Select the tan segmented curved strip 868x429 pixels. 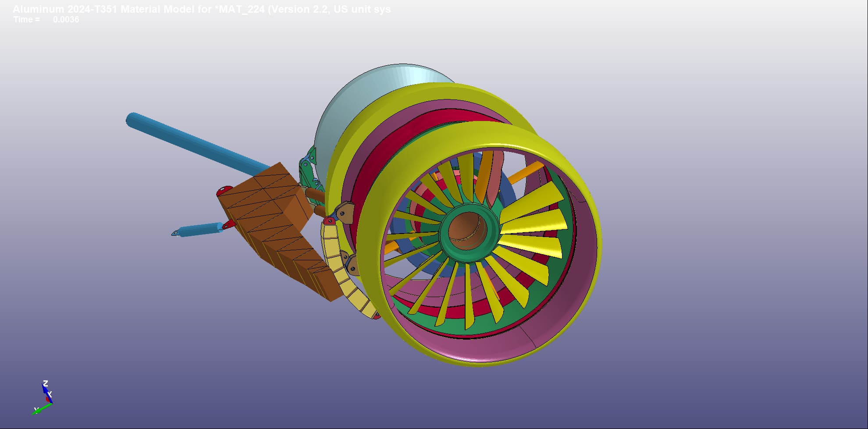click(344, 269)
